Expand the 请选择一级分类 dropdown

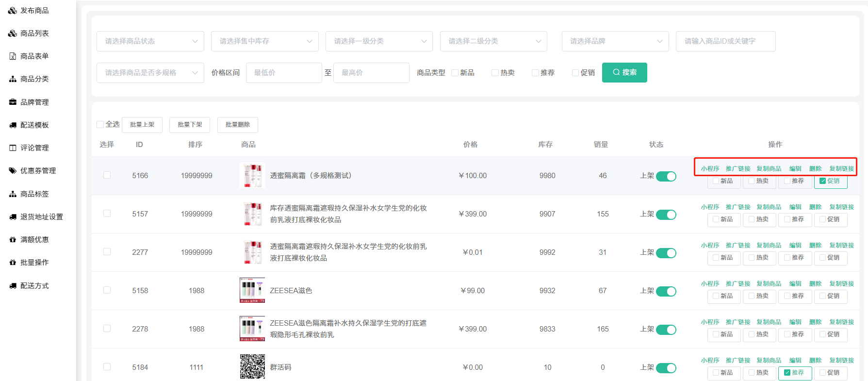[379, 41]
